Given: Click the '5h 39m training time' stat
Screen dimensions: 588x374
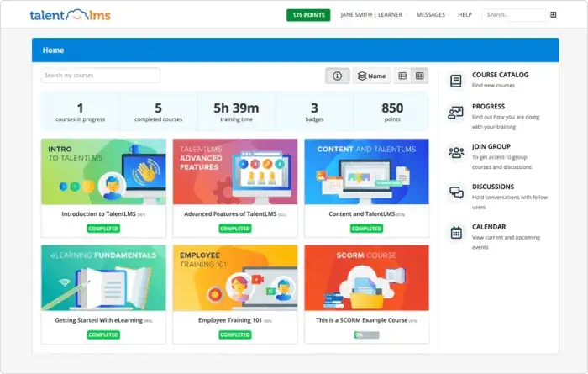Looking at the screenshot, I should [236, 112].
